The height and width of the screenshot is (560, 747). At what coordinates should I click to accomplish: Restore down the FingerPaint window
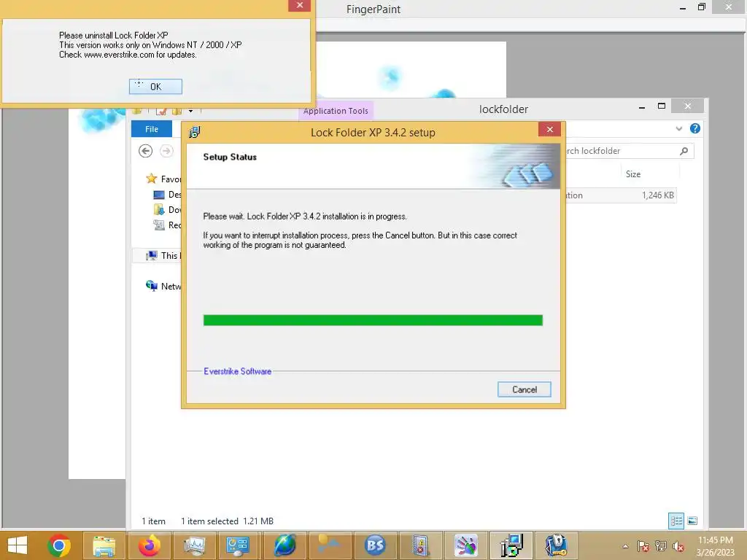[x=701, y=7]
